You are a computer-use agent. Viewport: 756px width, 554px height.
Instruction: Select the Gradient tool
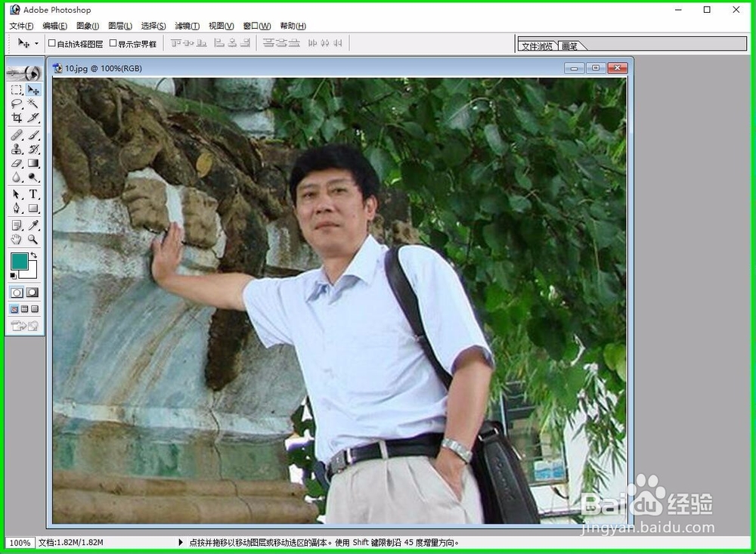click(33, 163)
